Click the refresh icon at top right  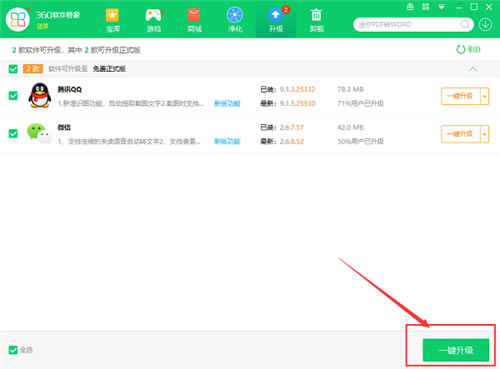pos(461,50)
